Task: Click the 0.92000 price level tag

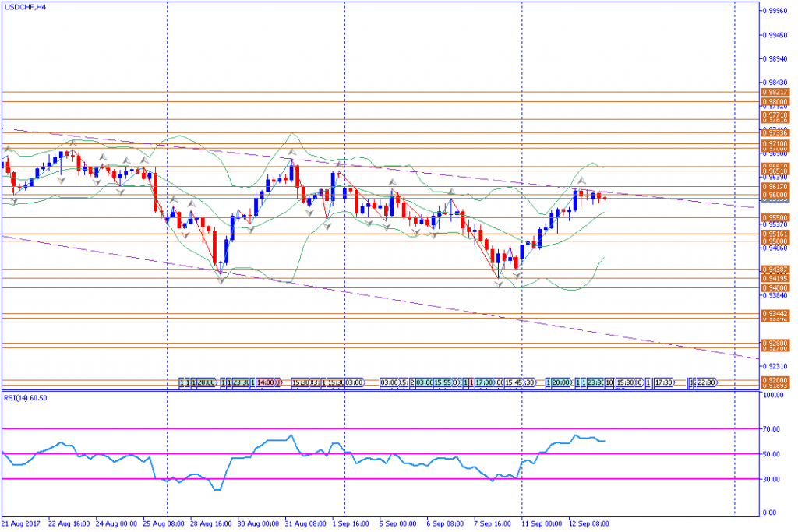Action: [x=775, y=380]
